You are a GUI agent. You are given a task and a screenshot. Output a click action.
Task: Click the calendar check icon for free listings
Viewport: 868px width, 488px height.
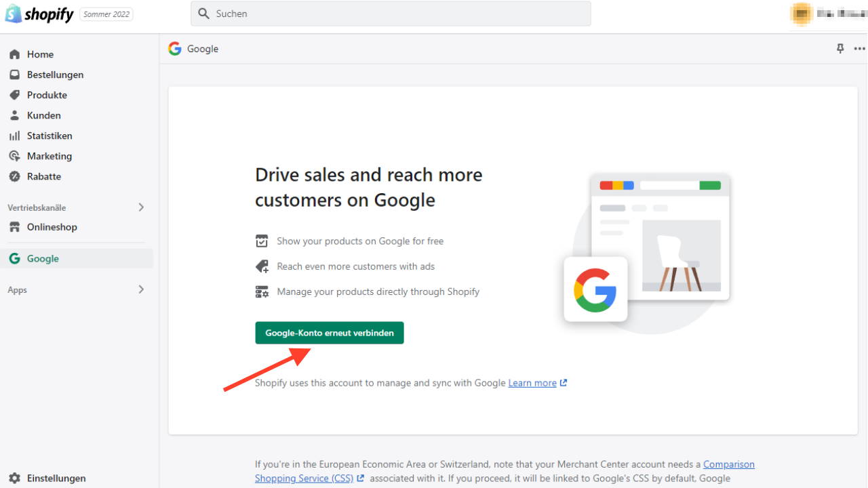[262, 241]
